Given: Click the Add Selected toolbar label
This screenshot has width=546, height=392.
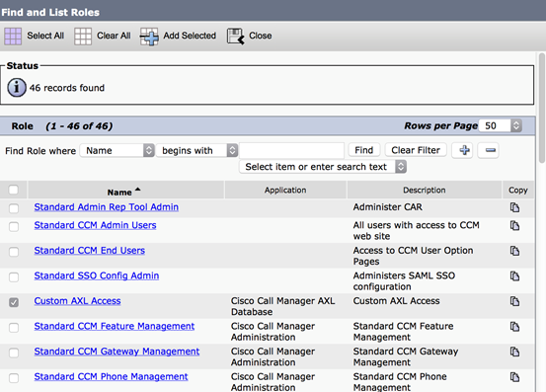Looking at the screenshot, I should pos(190,36).
